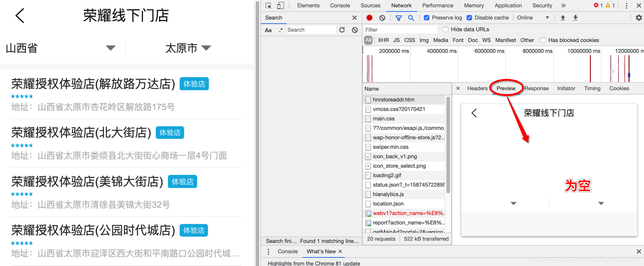Open the Timing details tab
Image resolution: width=644 pixels, height=266 pixels.
click(592, 88)
